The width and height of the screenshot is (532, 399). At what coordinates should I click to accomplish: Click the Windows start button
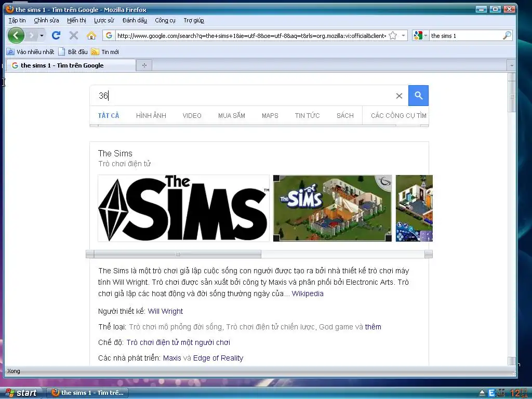pos(21,393)
